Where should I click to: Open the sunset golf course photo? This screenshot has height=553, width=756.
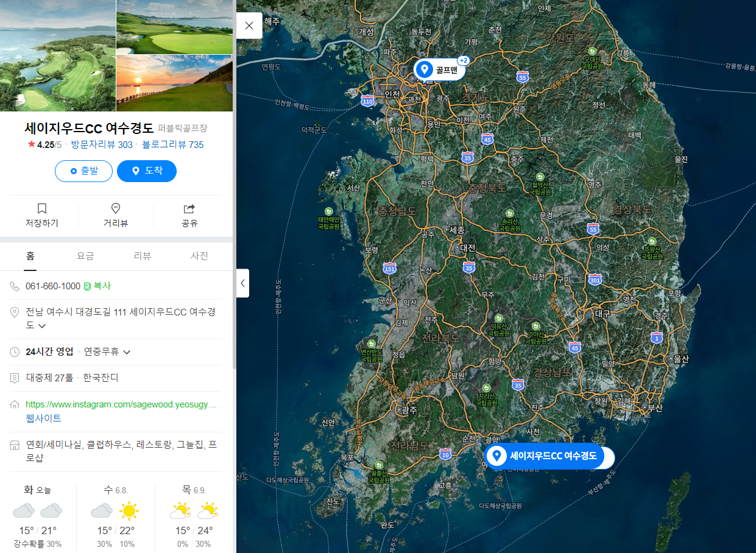[x=174, y=83]
